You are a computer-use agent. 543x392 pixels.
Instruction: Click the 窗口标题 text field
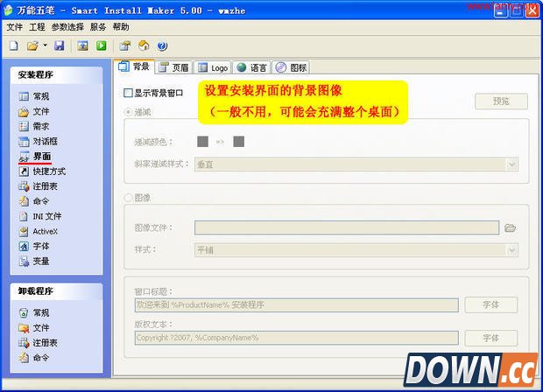tap(297, 304)
